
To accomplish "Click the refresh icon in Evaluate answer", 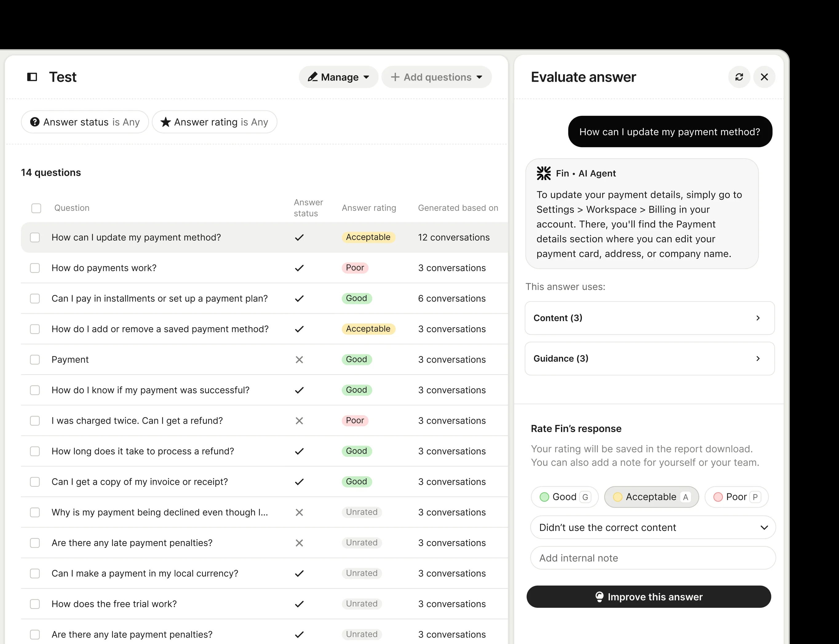I will pos(739,77).
